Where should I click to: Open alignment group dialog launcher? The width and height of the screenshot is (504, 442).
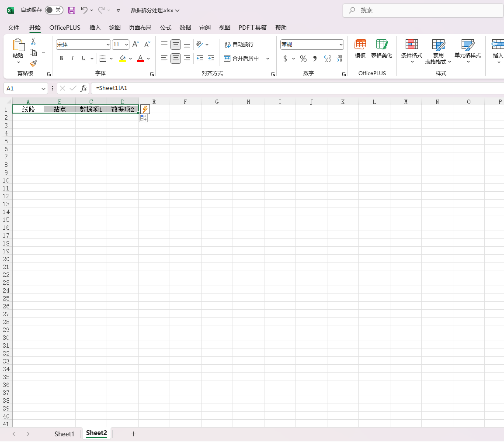[x=273, y=74]
